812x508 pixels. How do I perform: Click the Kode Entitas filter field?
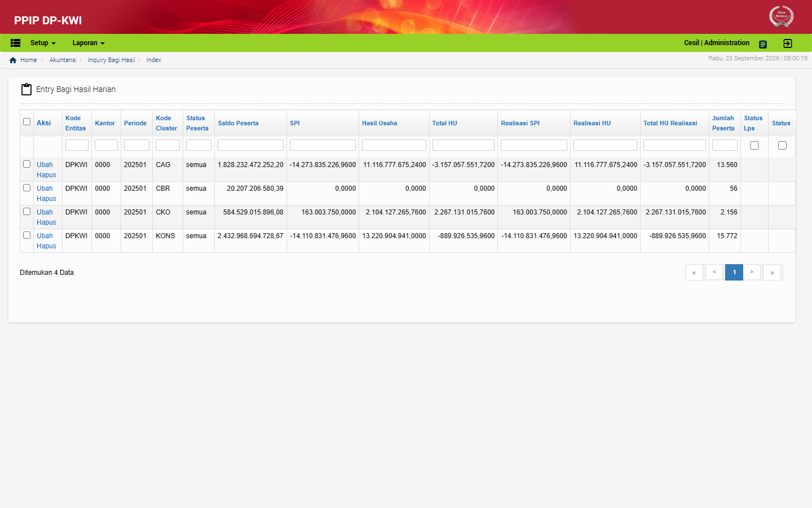77,145
